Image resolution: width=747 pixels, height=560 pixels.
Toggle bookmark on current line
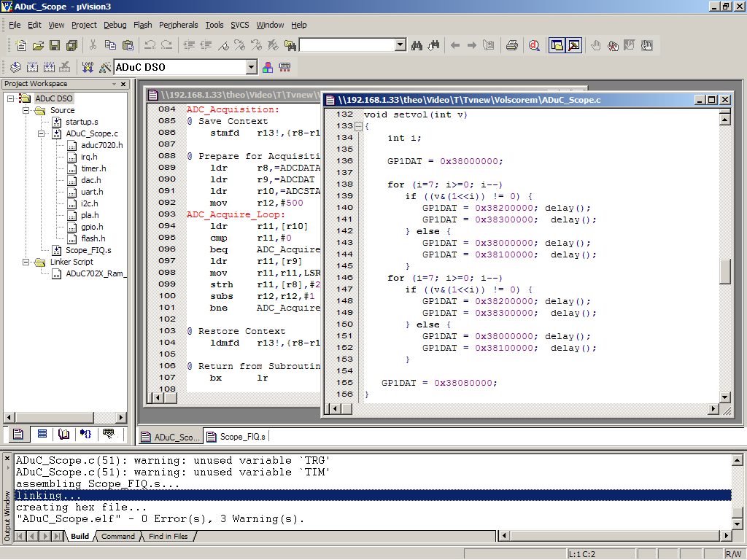(x=223, y=45)
